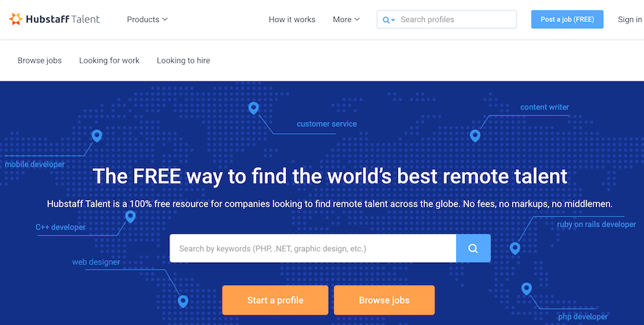Open the search type dropdown magnifier
Viewport: 644px width, 325px height.
[388, 20]
